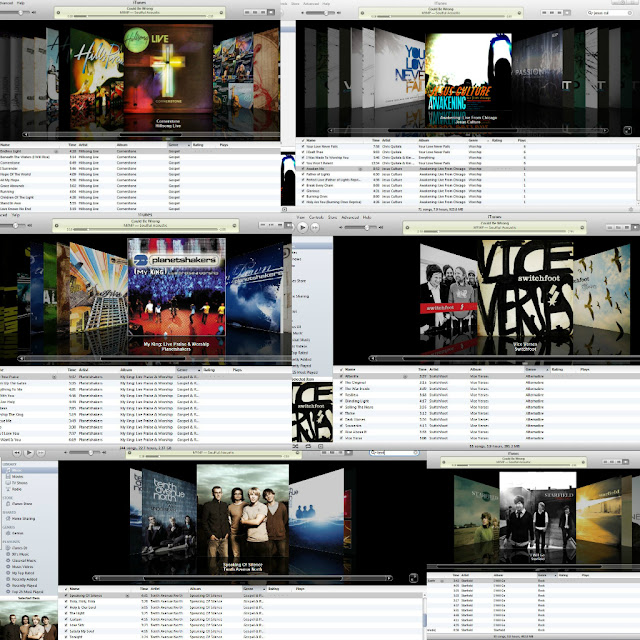Viewport: 640px width, 640px height.
Task: Open the View menu in Vice Verses window
Action: 301,217
